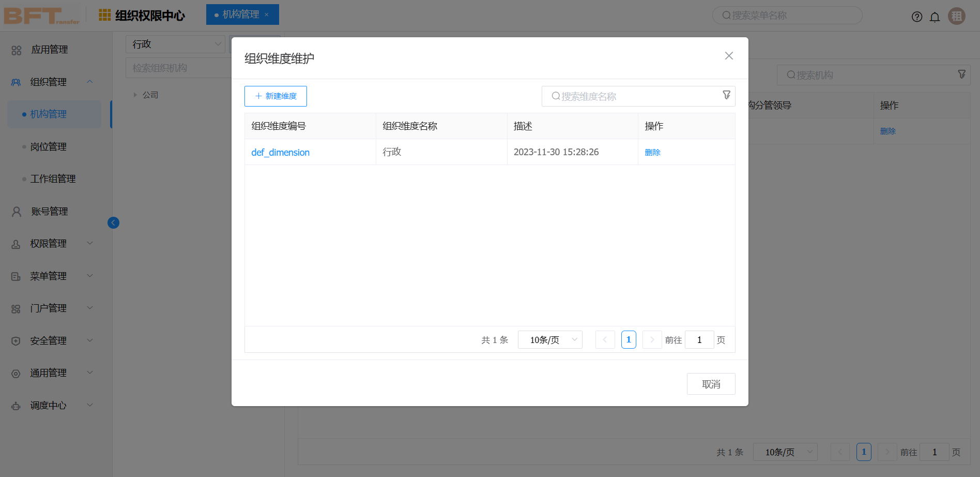980x477 pixels.
Task: Collapse the sidebar with the blue arrow
Action: (x=113, y=222)
